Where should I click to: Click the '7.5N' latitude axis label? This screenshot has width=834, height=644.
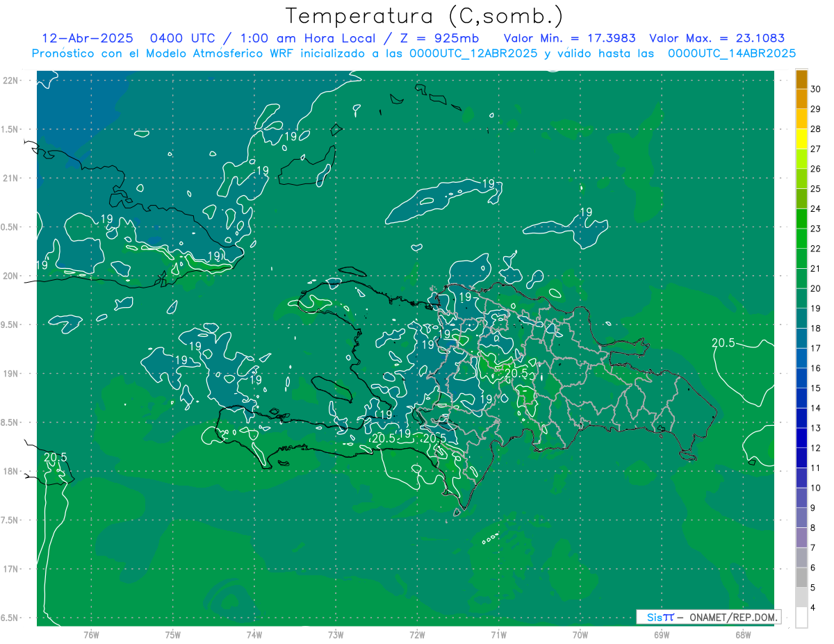click(10, 520)
